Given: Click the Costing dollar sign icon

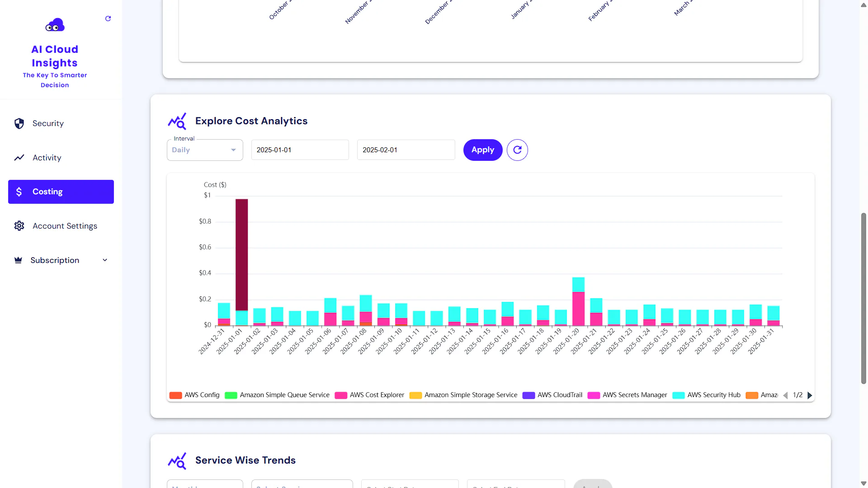Looking at the screenshot, I should [x=19, y=192].
